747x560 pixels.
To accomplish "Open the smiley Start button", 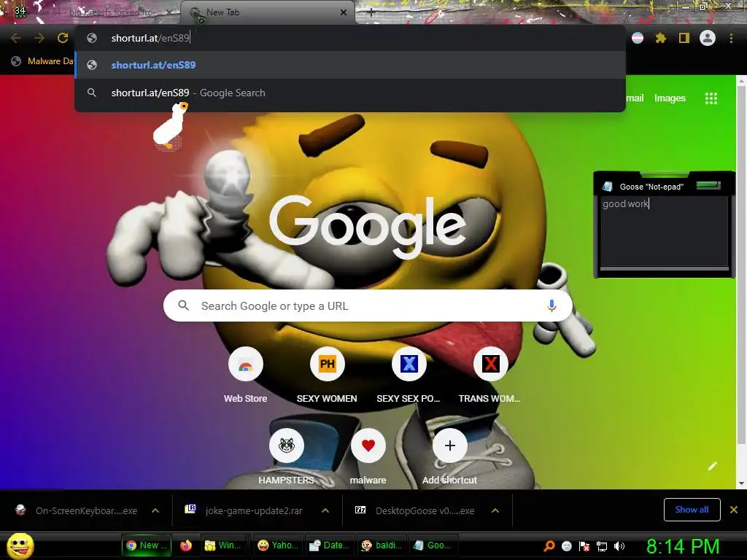I will click(x=20, y=545).
